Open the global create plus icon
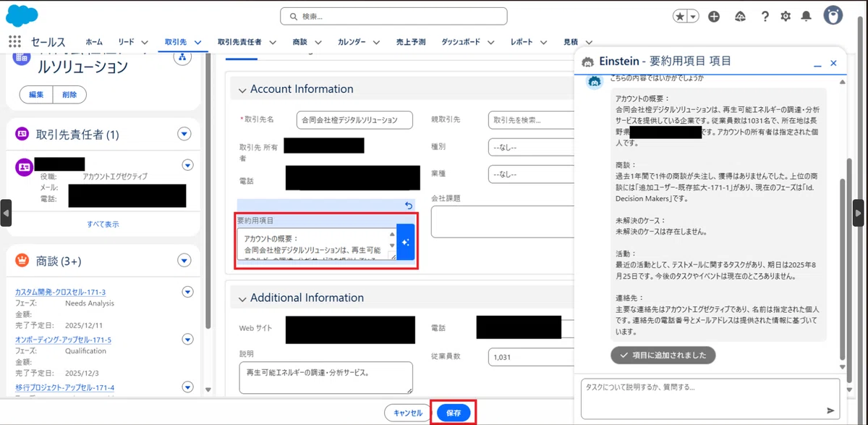This screenshot has height=425, width=868. coord(714,16)
